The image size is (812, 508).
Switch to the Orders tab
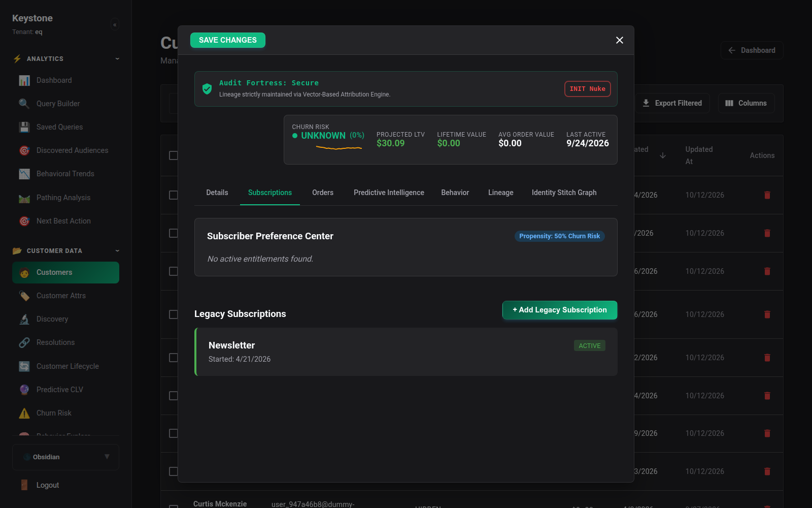pyautogui.click(x=323, y=193)
